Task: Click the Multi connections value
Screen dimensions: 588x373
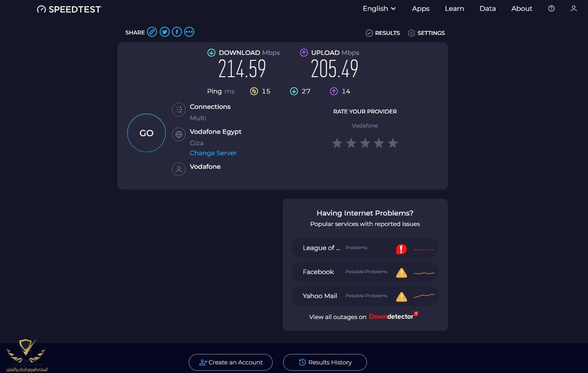Action: 198,118
